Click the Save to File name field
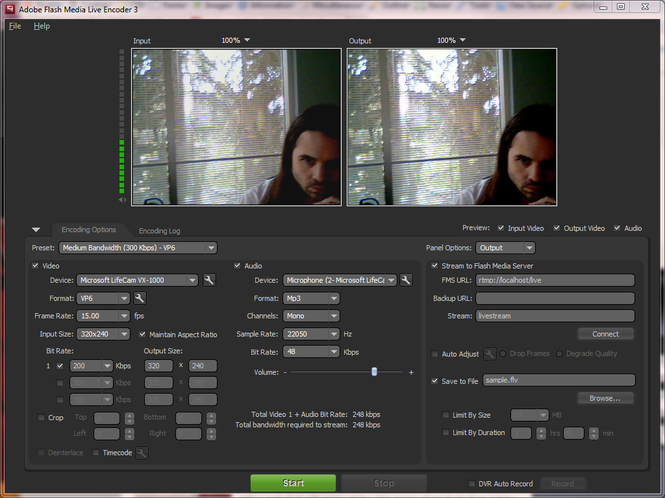The width and height of the screenshot is (665, 498). click(559, 380)
